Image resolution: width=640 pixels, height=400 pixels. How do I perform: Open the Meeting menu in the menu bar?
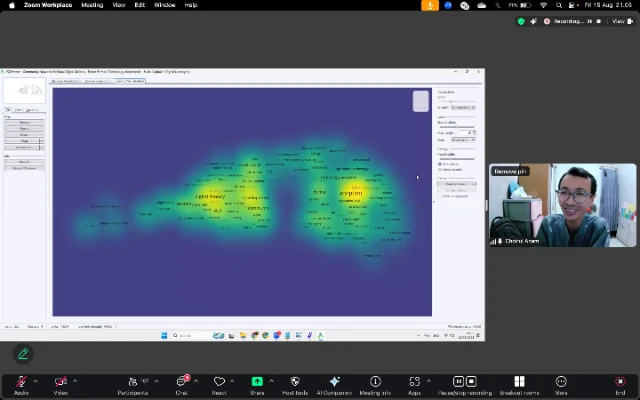91,5
